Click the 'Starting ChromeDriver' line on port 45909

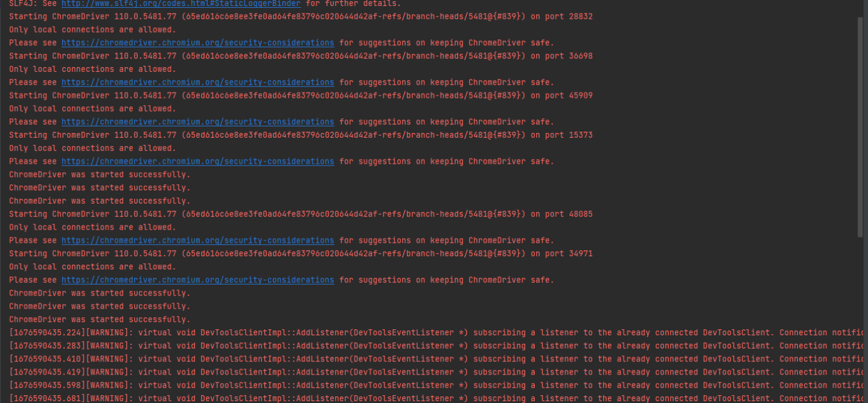pos(301,95)
